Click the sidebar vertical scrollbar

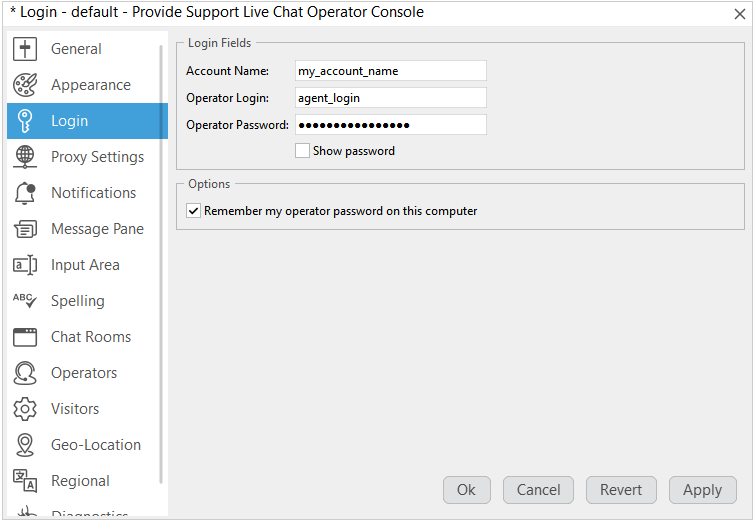click(x=161, y=264)
